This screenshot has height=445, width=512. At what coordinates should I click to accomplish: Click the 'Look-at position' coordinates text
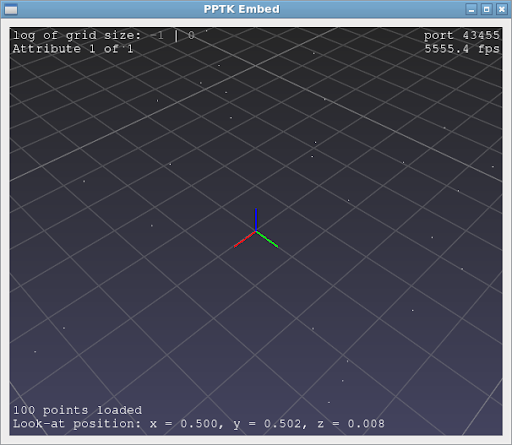(199, 424)
